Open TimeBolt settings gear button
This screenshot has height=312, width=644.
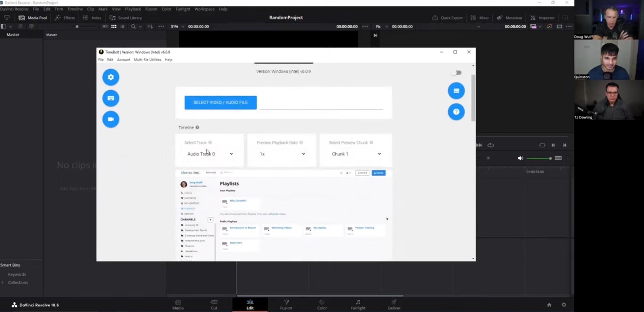pos(111,77)
